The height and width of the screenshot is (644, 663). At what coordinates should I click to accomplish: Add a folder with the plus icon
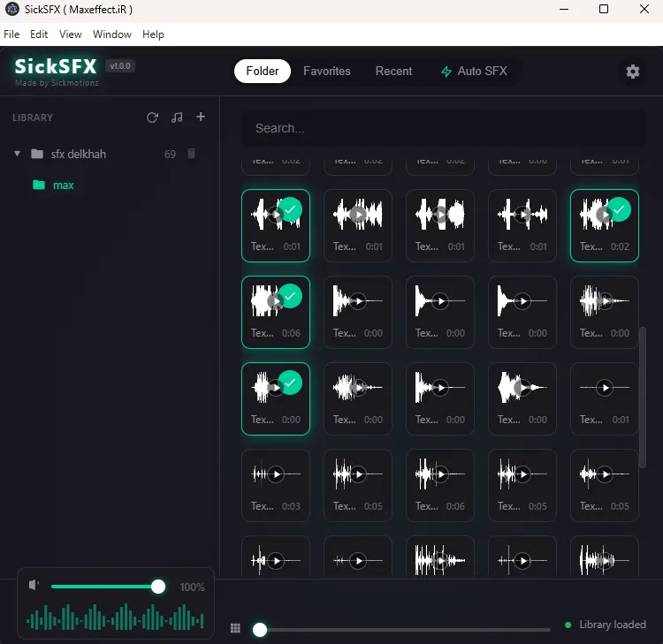point(201,117)
